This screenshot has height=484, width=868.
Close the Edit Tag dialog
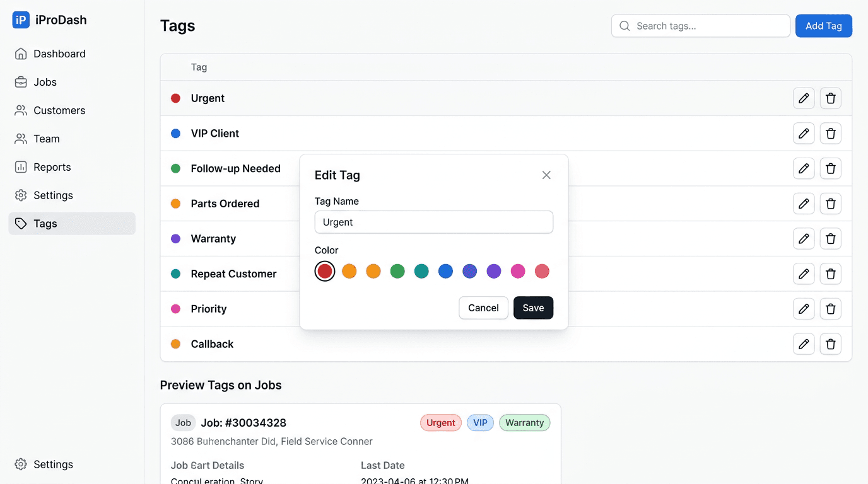(x=546, y=175)
